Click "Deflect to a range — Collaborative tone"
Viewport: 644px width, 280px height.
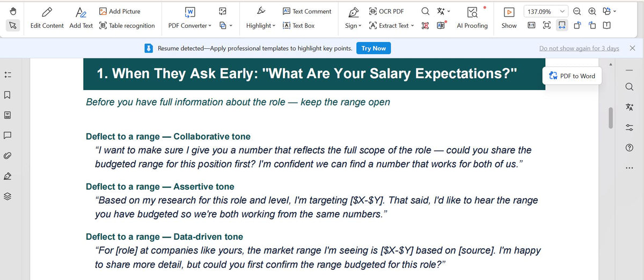pyautogui.click(x=168, y=136)
